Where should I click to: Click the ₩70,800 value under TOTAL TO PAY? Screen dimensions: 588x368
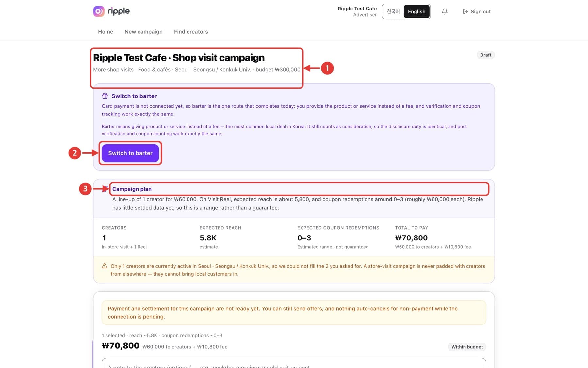coord(411,238)
